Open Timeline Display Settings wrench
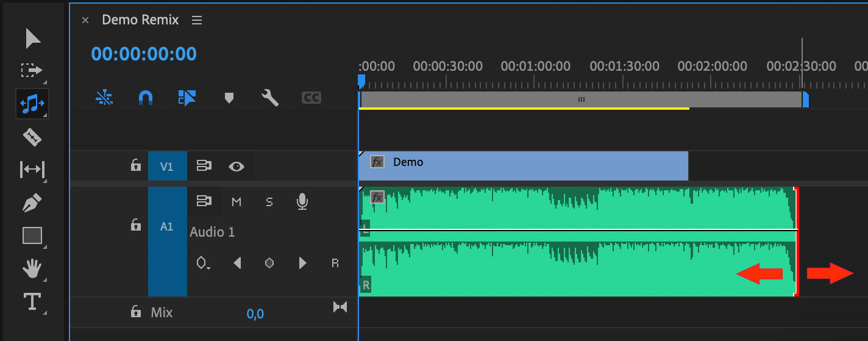 pyautogui.click(x=270, y=98)
